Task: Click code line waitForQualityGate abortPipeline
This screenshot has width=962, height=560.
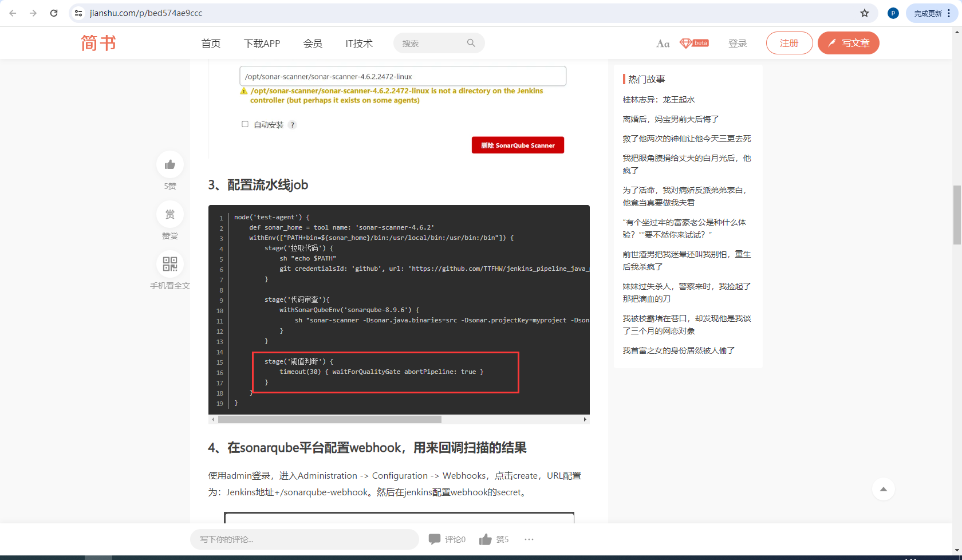Action: [x=381, y=372]
